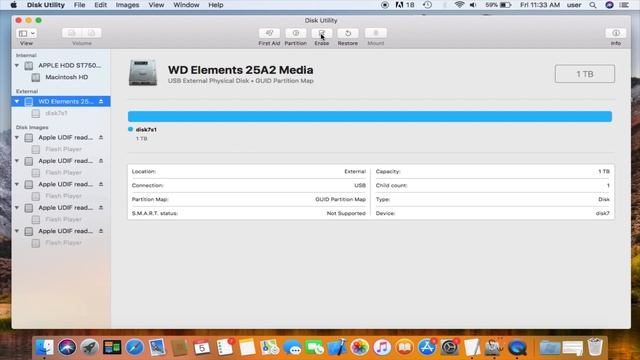
Task: Click the user account menu
Action: click(574, 5)
